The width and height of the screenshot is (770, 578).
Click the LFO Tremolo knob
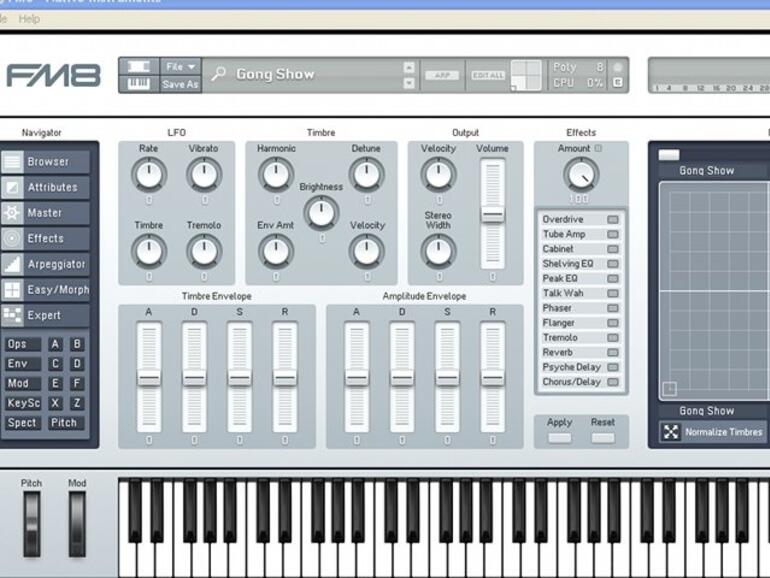(204, 251)
